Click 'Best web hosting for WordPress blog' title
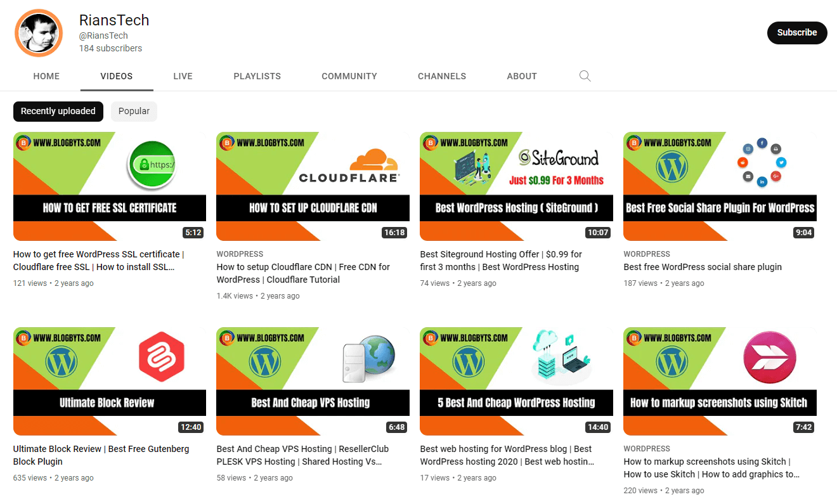837x504 pixels. (x=507, y=455)
